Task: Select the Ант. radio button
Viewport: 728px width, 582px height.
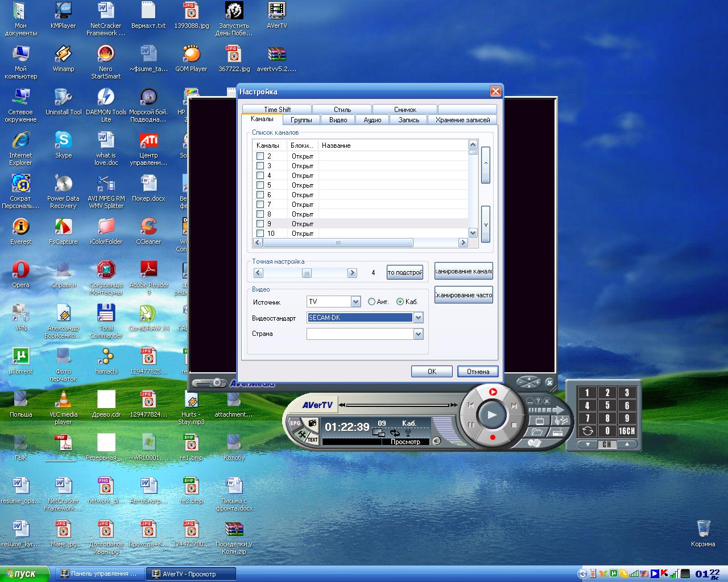Action: (371, 302)
